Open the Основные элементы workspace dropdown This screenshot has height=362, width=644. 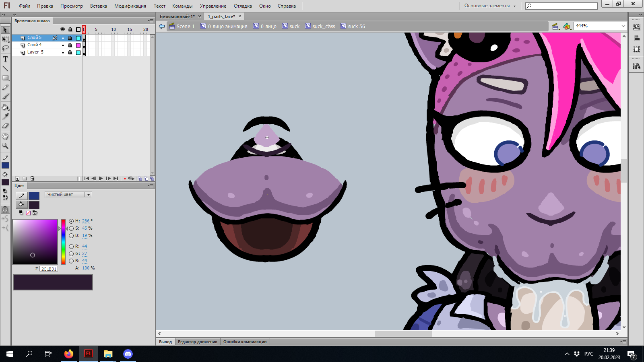pos(490,6)
